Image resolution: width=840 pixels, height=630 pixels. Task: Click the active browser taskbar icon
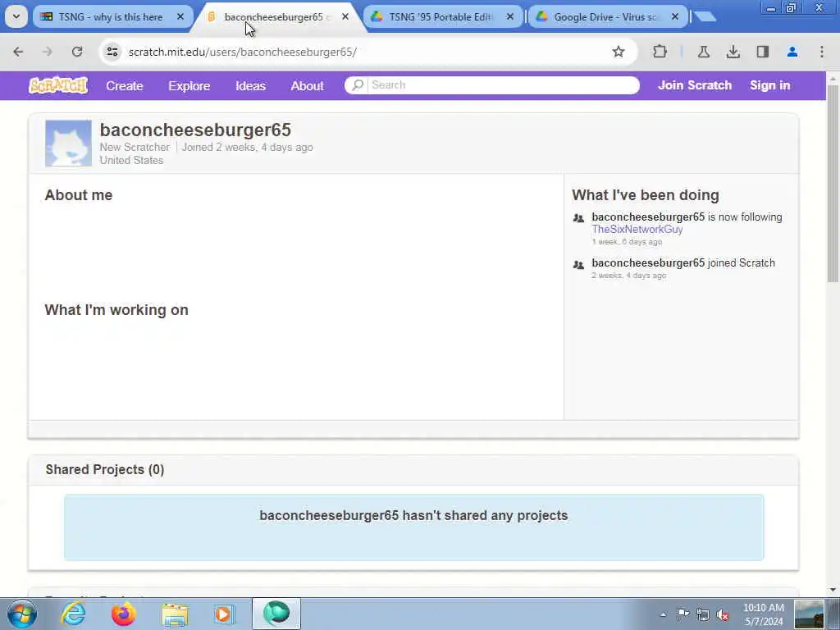tap(276, 614)
